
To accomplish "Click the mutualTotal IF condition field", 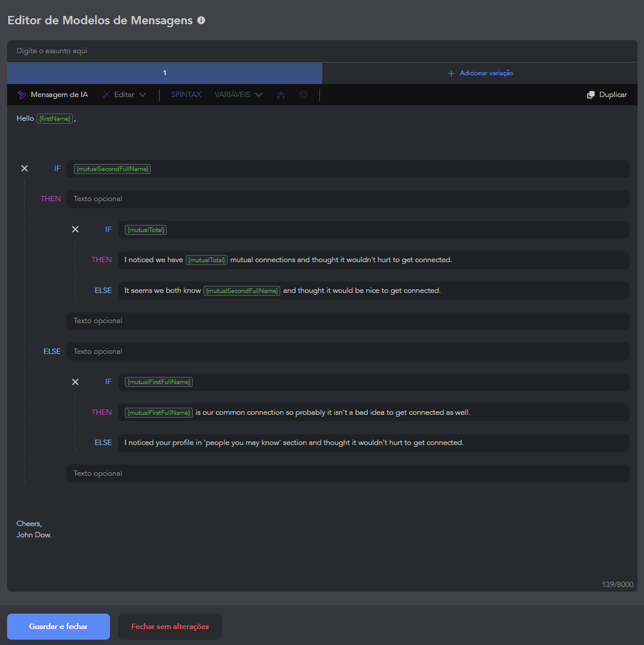I will (x=374, y=230).
